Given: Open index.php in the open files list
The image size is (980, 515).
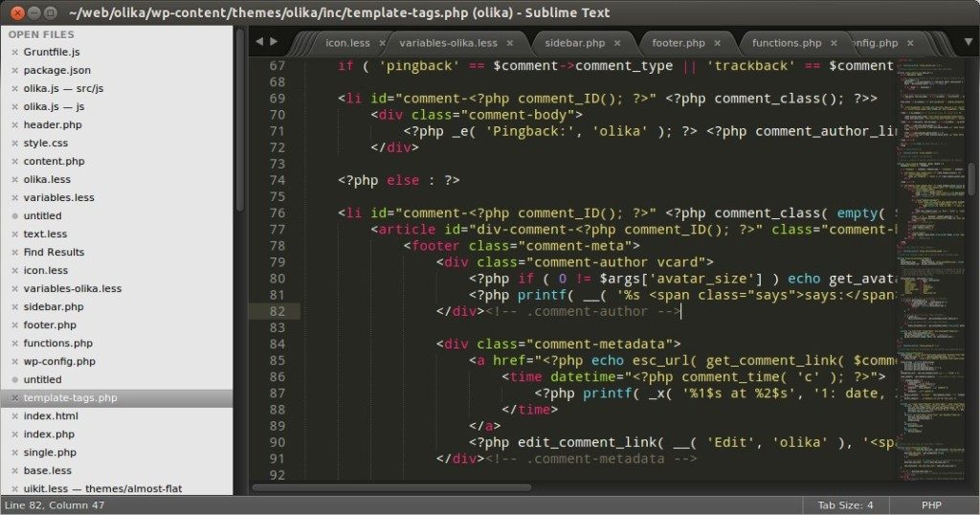Looking at the screenshot, I should [x=49, y=435].
